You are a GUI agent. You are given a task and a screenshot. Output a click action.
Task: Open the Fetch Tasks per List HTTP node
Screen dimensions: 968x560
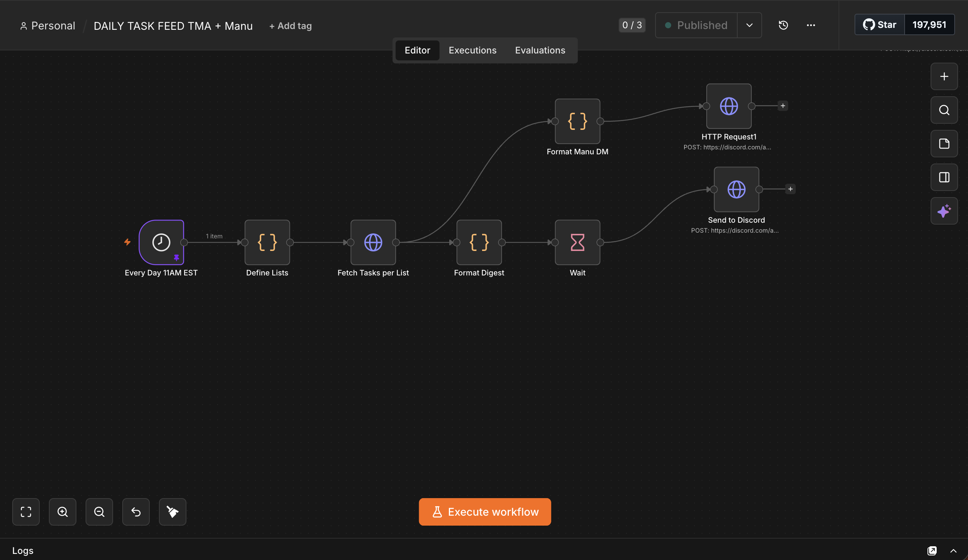coord(373,242)
